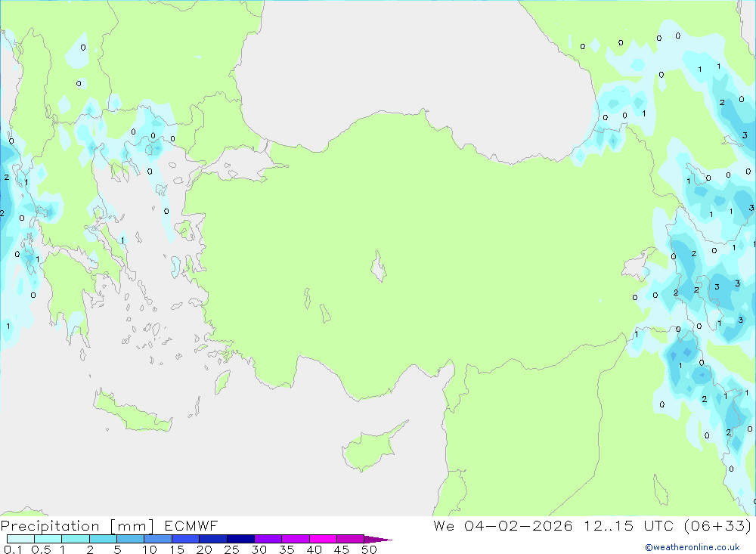
Task: Pick the 10–15 mm legend color swatch
Action: [158, 539]
